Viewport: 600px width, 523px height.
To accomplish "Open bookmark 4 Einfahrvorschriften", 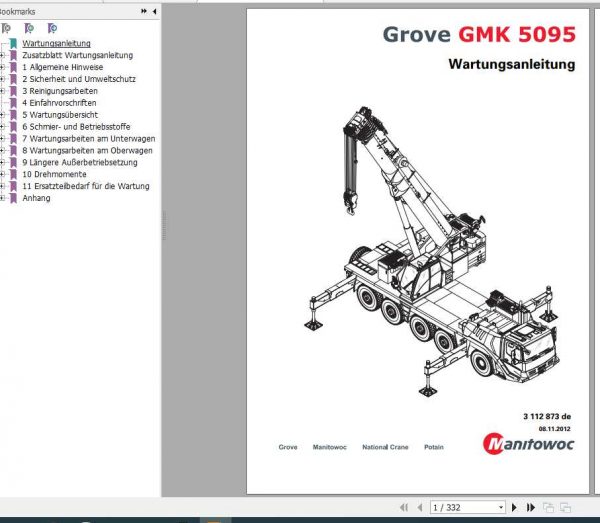I will click(x=59, y=103).
